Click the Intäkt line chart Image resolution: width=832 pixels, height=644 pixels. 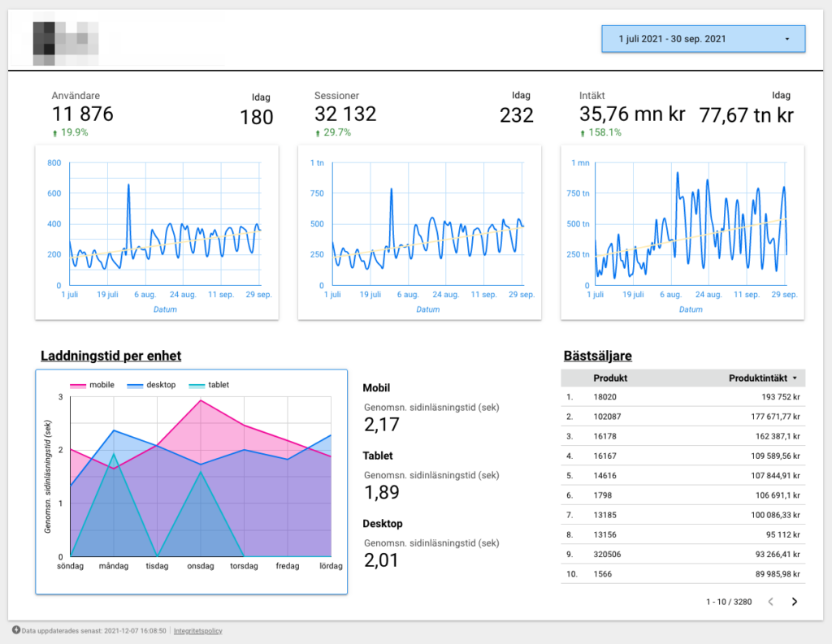(682, 232)
